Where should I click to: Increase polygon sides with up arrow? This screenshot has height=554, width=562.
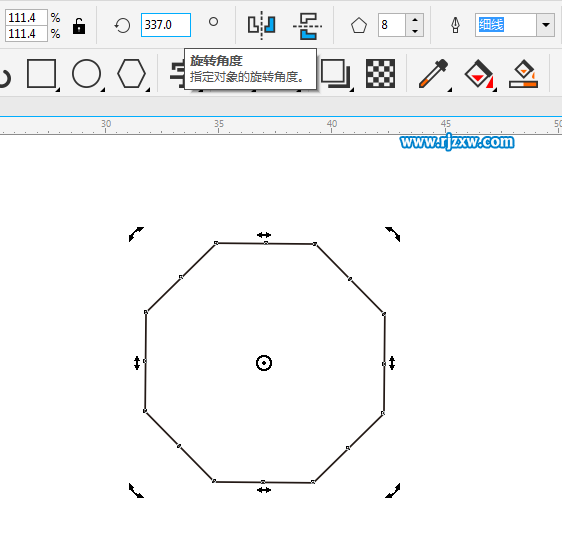[x=415, y=19]
